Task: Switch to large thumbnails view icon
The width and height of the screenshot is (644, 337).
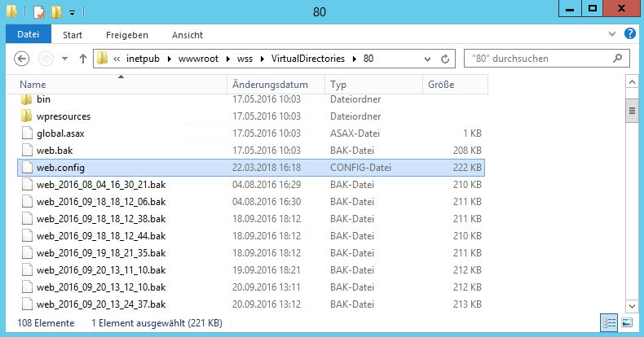Action: click(627, 322)
